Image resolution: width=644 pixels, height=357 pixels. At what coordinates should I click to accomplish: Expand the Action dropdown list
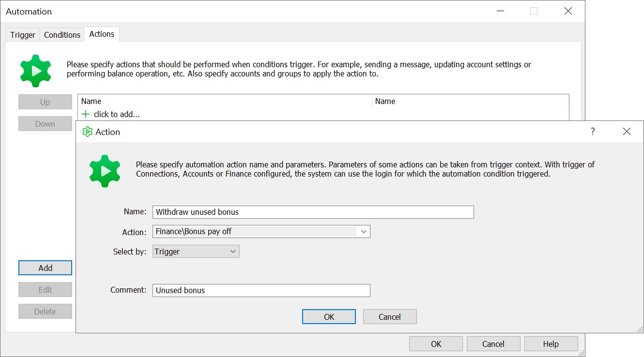tap(364, 232)
